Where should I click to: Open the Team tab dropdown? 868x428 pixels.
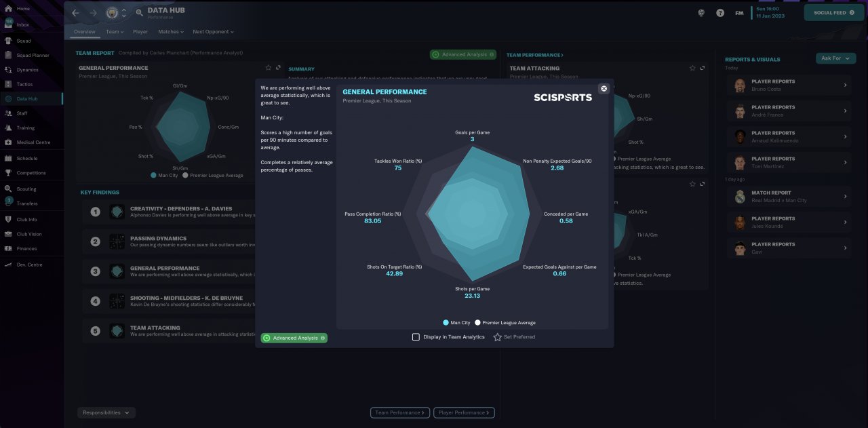[x=114, y=32]
